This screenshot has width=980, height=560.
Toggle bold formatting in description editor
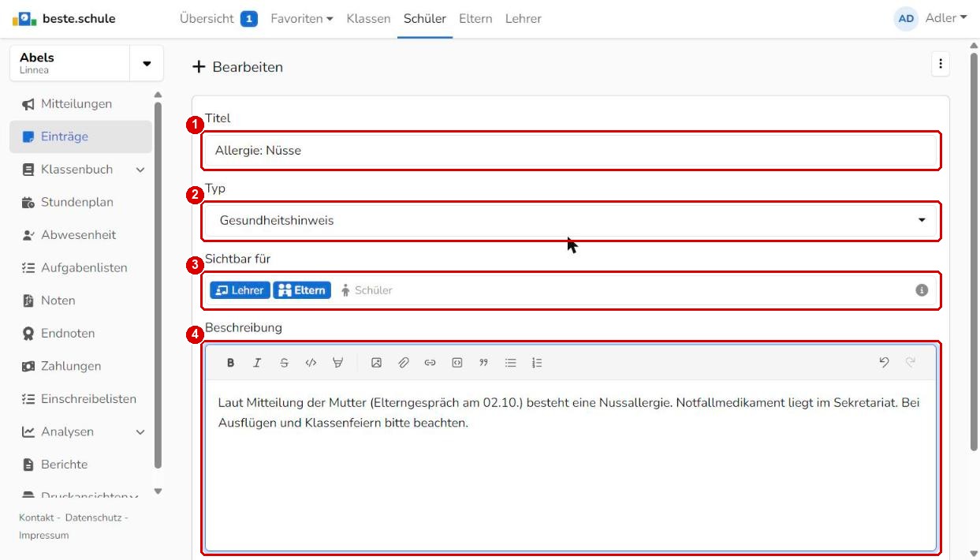pyautogui.click(x=231, y=363)
